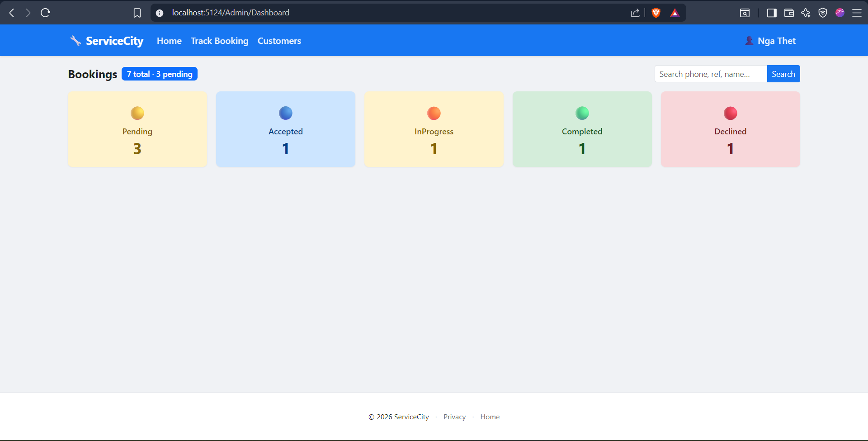View site information icon in address bar

pyautogui.click(x=160, y=13)
